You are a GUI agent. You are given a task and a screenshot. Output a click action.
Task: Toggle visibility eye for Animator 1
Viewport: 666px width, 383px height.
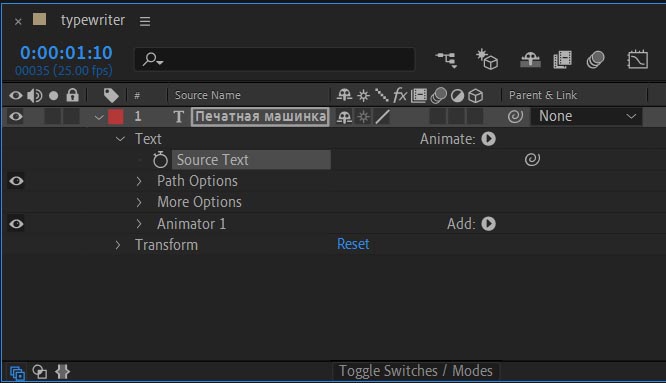click(16, 224)
